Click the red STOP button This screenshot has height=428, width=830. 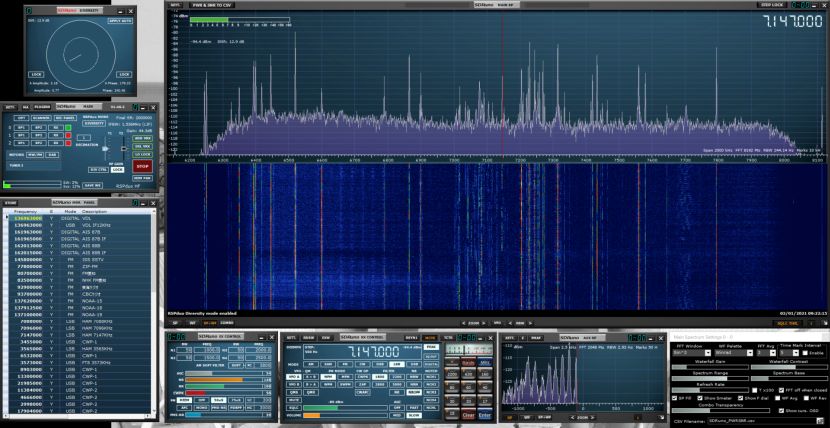pos(142,166)
